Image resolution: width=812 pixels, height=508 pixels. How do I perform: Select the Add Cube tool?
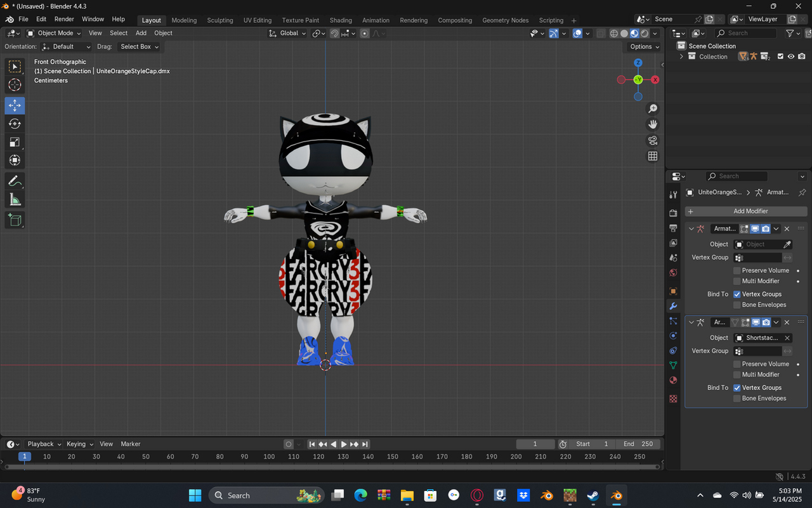click(15, 220)
